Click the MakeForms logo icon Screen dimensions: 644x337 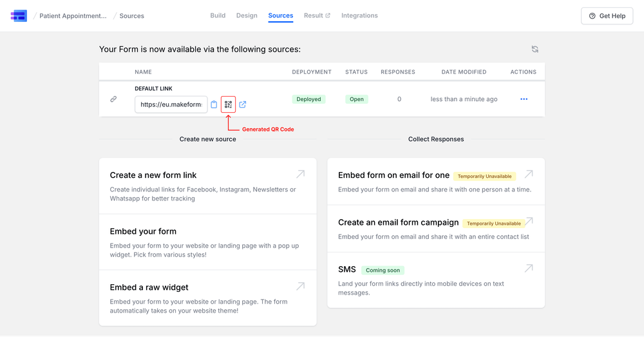click(x=19, y=16)
